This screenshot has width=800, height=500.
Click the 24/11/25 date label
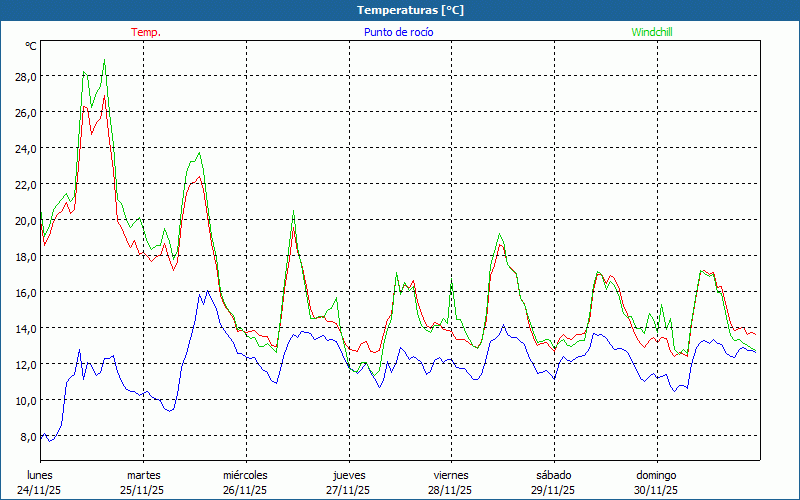point(40,490)
